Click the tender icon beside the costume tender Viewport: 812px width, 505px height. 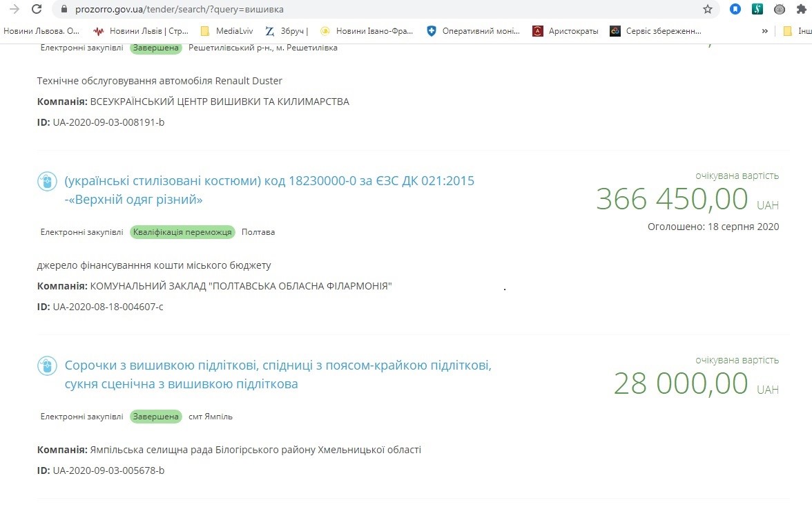(x=46, y=181)
